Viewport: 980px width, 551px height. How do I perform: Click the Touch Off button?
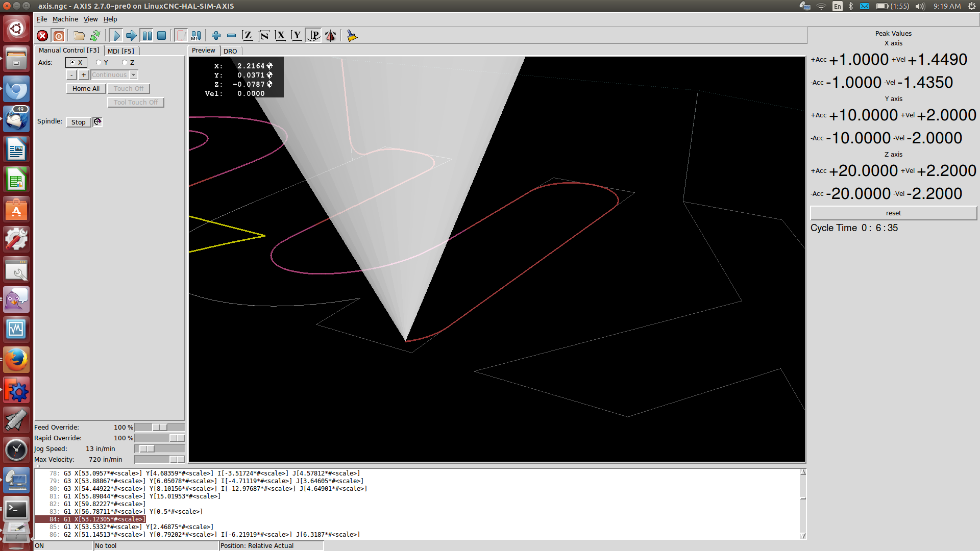(x=129, y=89)
